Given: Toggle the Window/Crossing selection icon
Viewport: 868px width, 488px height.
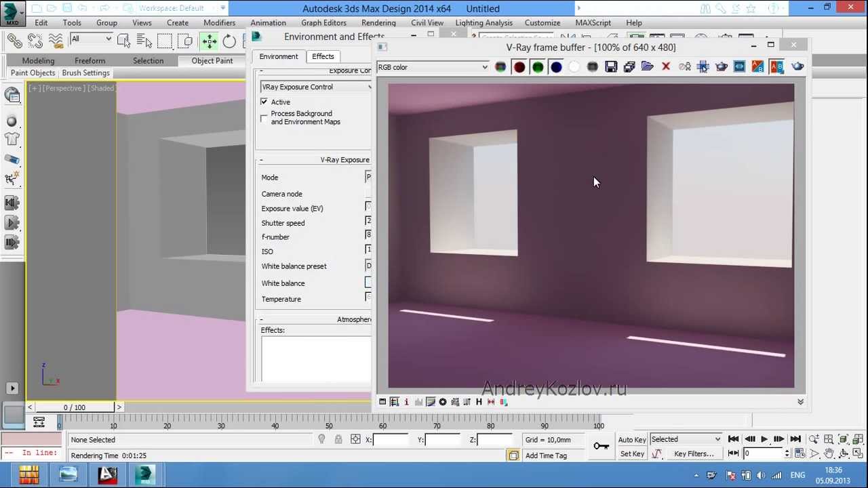Looking at the screenshot, I should (184, 41).
